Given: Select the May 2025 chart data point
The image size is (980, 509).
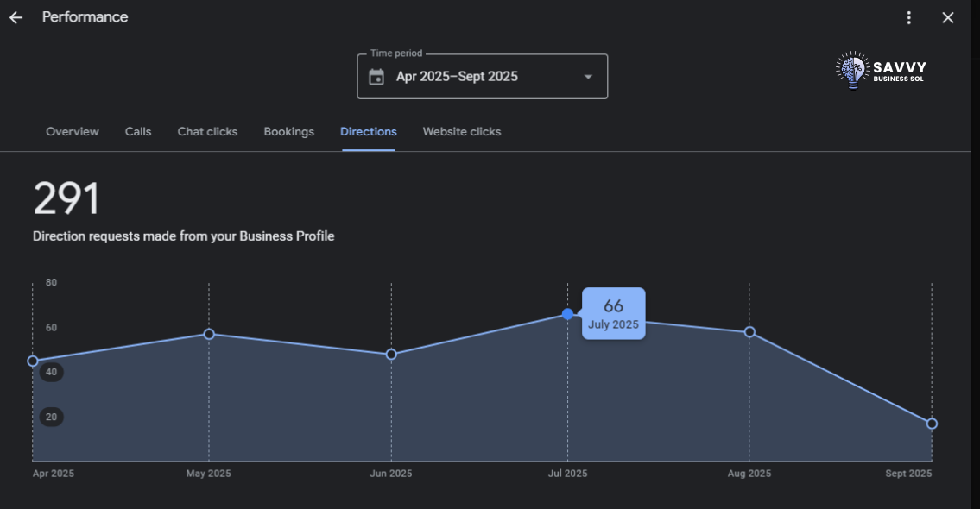Looking at the screenshot, I should [x=209, y=334].
